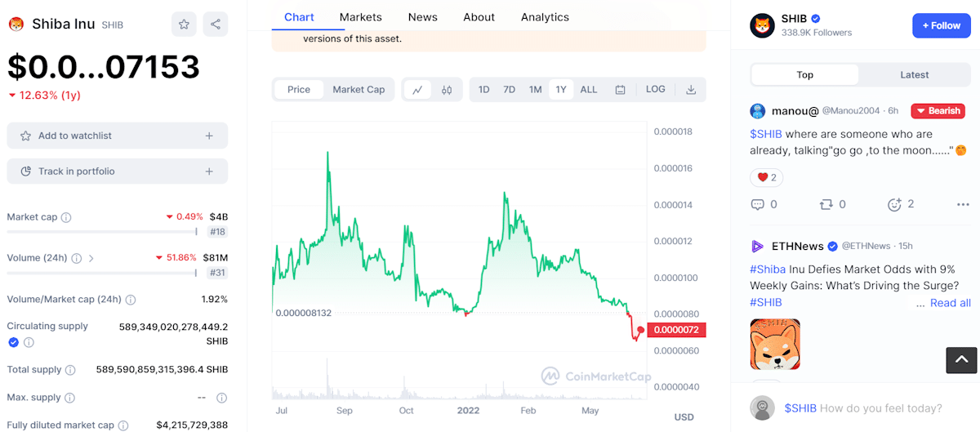Expand Volume (24h) details chevron
The height and width of the screenshot is (432, 980).
coord(91,258)
